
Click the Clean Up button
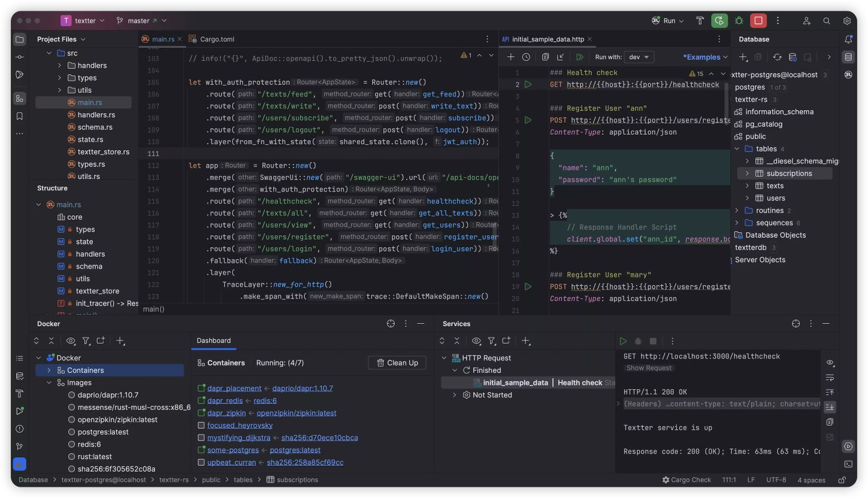(x=397, y=363)
